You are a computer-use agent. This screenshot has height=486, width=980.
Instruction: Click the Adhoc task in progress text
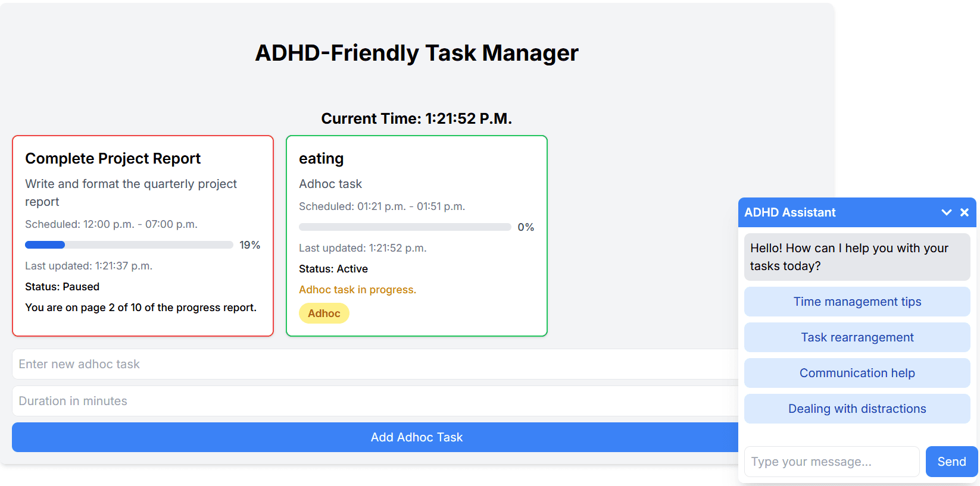coord(358,290)
